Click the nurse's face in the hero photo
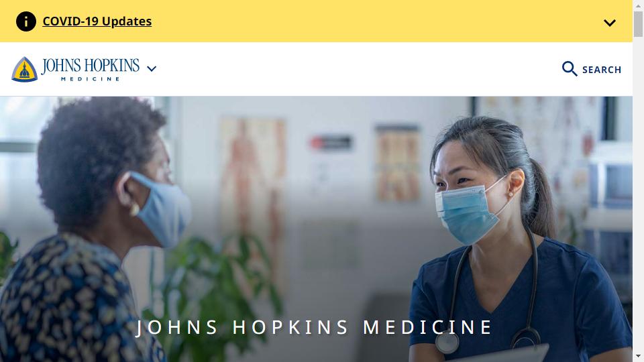This screenshot has width=644, height=362. (x=472, y=193)
